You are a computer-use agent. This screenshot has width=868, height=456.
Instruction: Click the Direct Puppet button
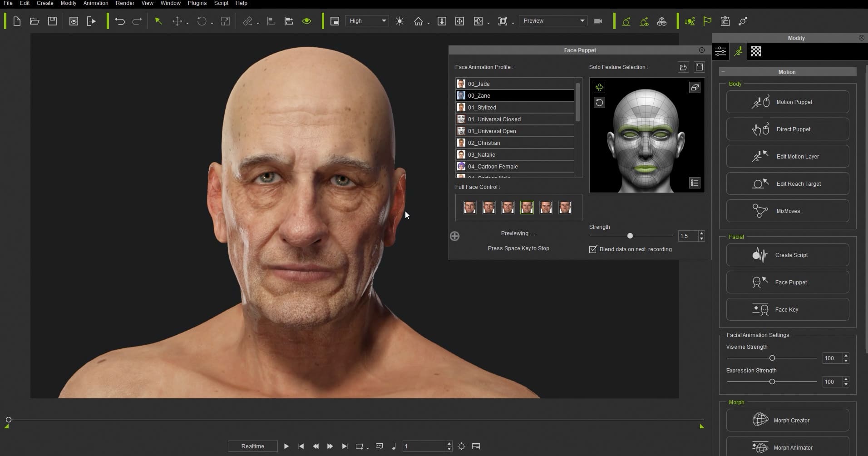[787, 129]
